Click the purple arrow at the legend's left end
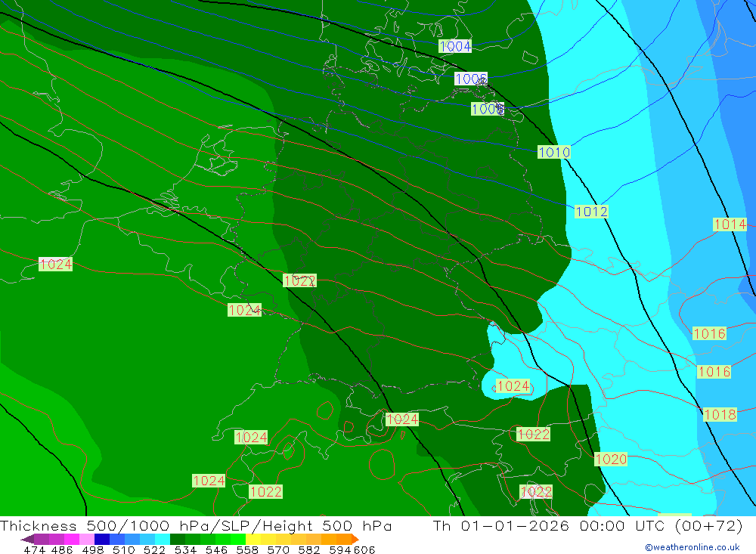Image resolution: width=756 pixels, height=554 pixels. [x=27, y=539]
